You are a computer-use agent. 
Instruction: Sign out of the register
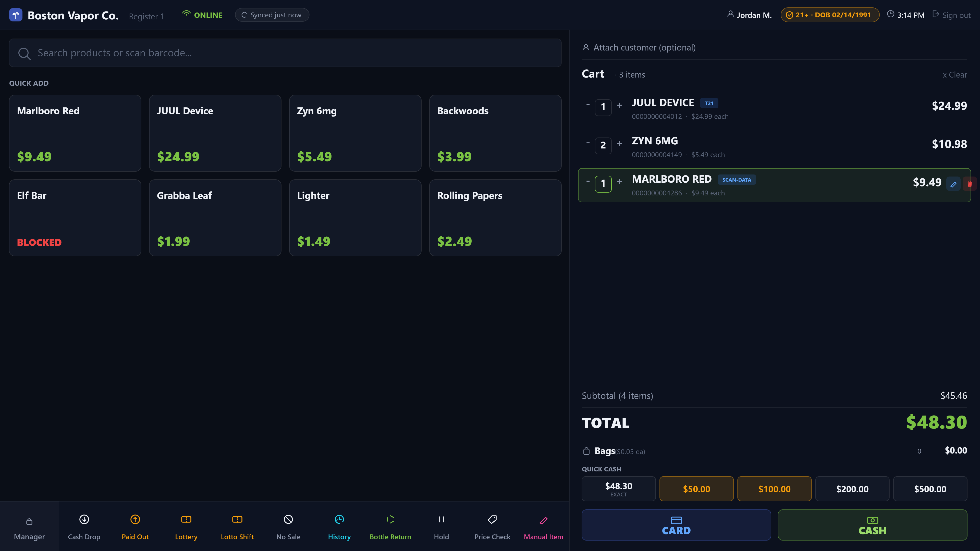pyautogui.click(x=951, y=15)
